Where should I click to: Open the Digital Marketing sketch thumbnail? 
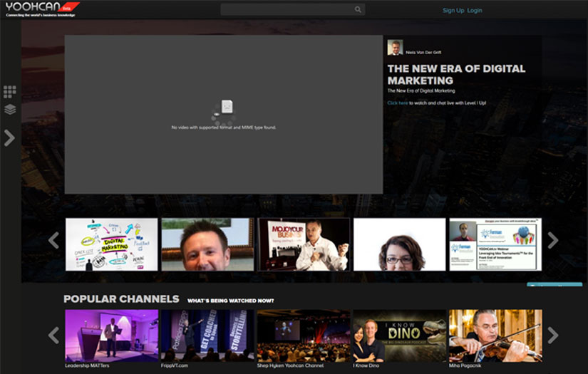112,244
